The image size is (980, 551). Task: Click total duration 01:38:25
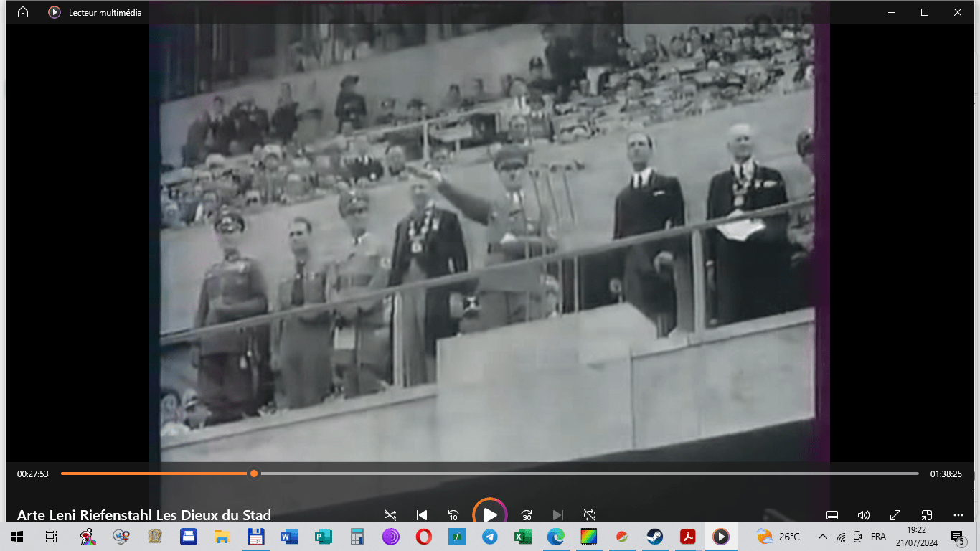946,474
